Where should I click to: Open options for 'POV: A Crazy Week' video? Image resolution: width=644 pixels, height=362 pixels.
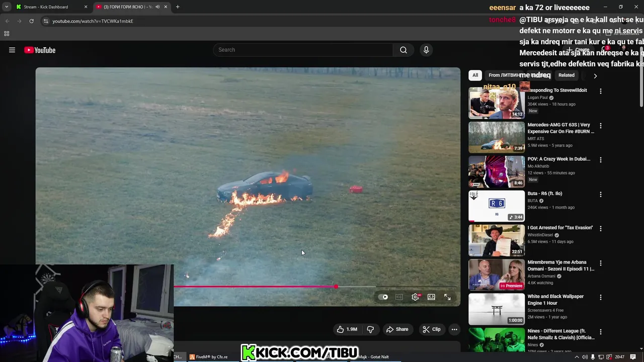point(600,160)
